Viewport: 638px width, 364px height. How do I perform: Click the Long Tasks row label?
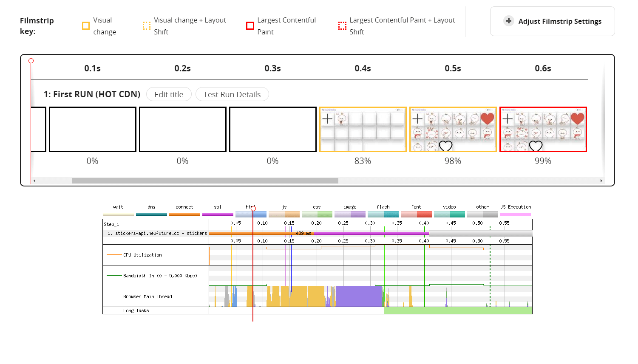[x=136, y=310]
